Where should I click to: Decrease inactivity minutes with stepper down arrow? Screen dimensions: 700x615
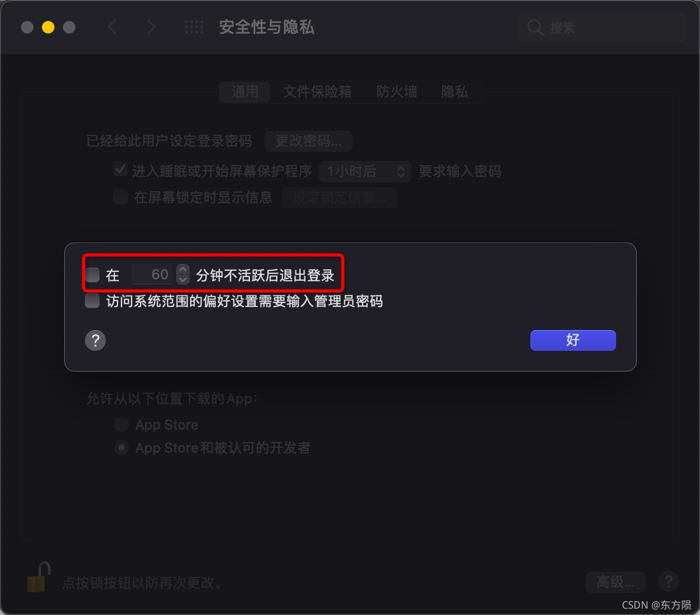[x=182, y=280]
